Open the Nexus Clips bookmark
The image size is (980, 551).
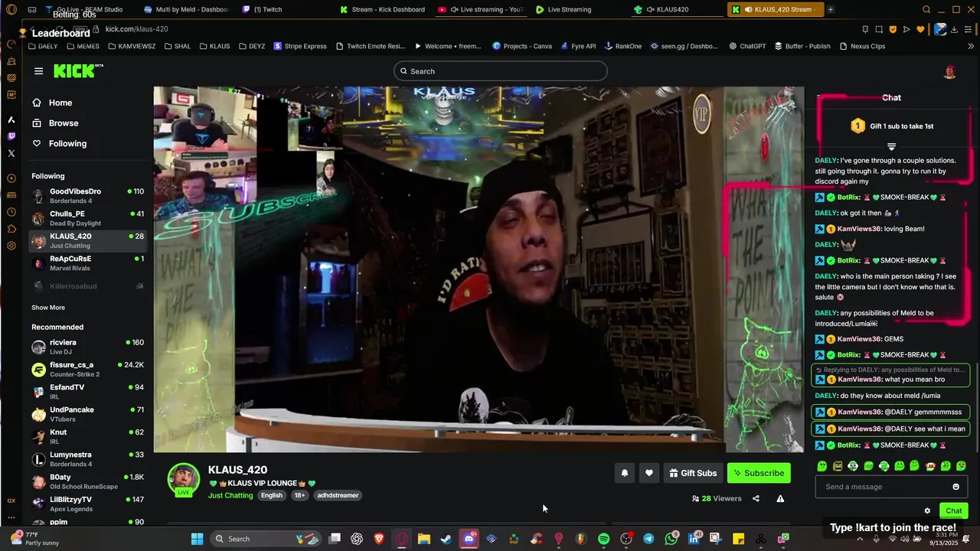click(x=862, y=46)
